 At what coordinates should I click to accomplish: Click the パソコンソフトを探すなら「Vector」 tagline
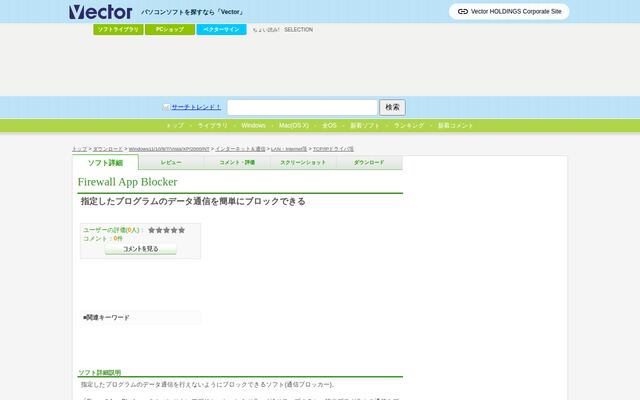pyautogui.click(x=192, y=12)
